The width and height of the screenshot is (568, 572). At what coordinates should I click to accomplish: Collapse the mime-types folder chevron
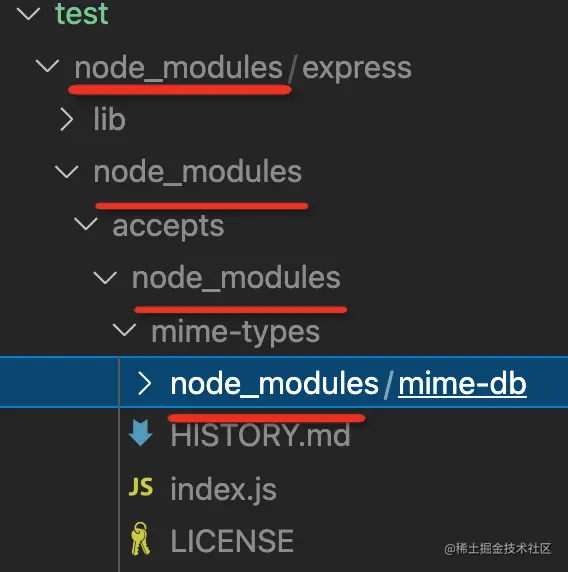point(124,330)
